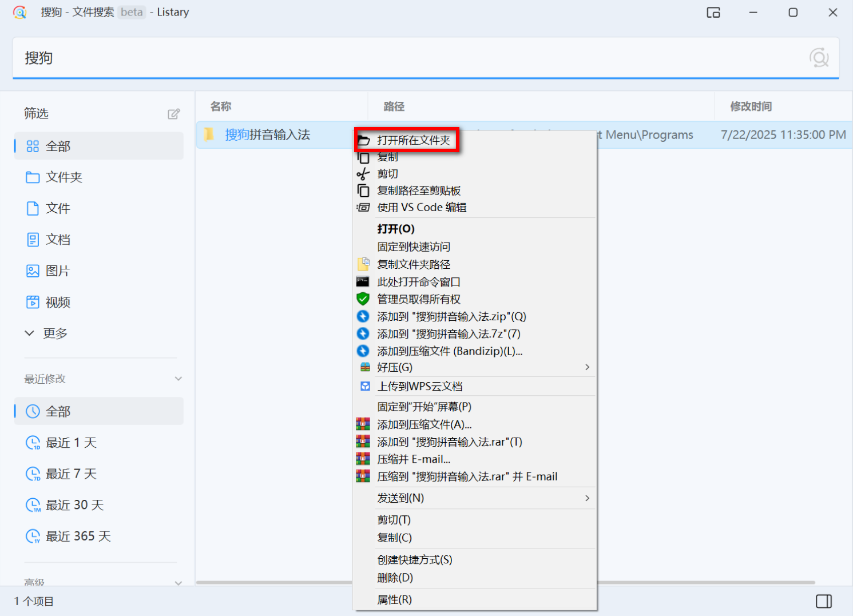This screenshot has width=853, height=616.
Task: Select the 视频 video filter icon
Action: point(33,302)
